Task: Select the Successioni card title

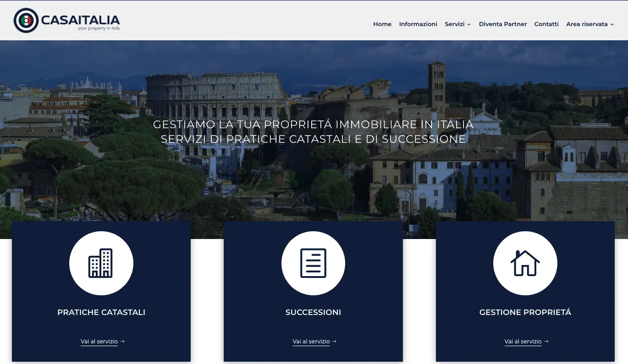Action: click(x=313, y=313)
